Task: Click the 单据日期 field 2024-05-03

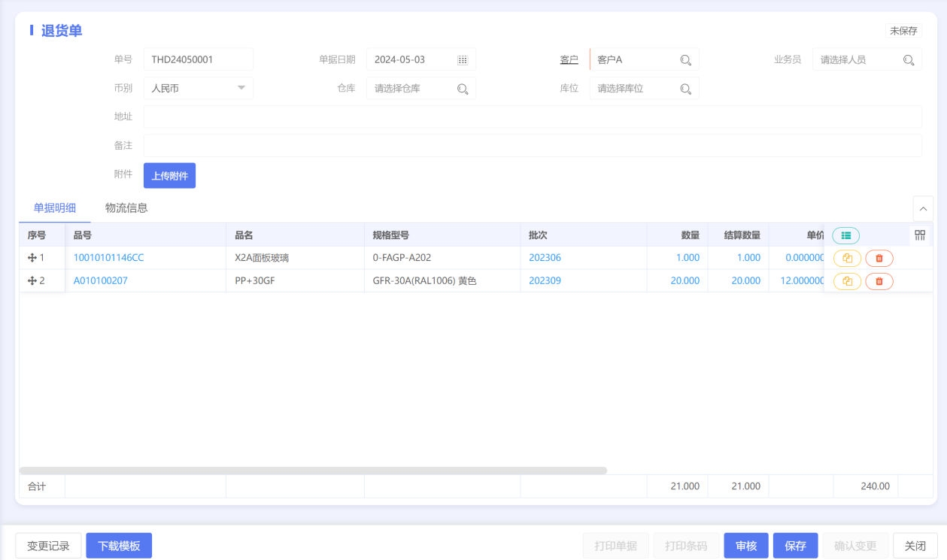Action: (x=421, y=59)
